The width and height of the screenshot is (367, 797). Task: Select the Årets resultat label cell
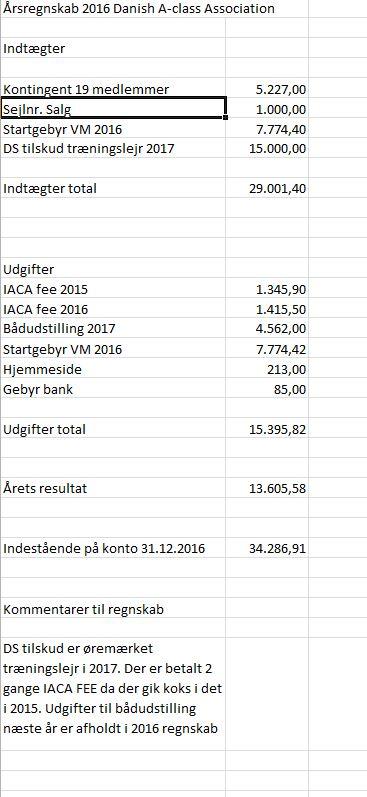point(113,488)
